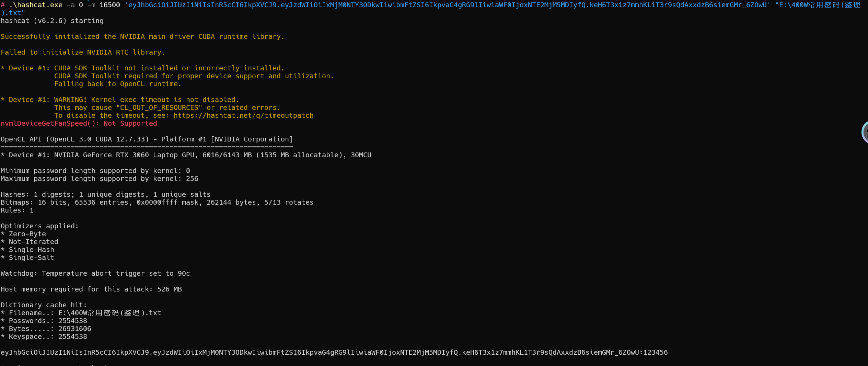The image size is (868, 366).
Task: Click the Single-Salt optimizer entry
Action: point(27,258)
